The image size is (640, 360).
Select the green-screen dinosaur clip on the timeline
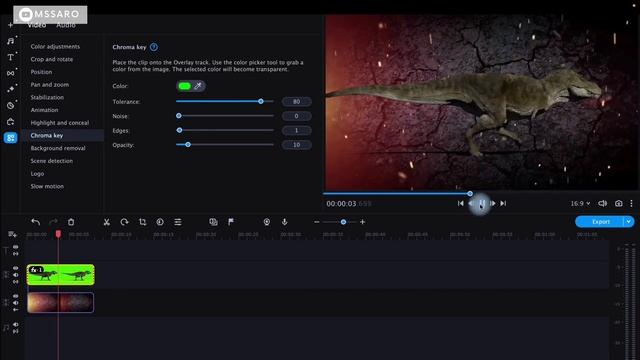pos(61,274)
